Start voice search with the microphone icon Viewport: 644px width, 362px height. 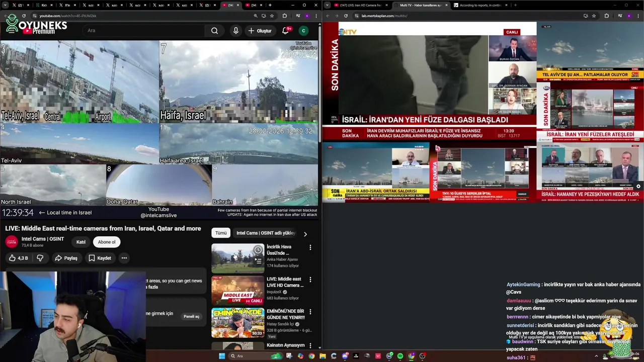[235, 31]
